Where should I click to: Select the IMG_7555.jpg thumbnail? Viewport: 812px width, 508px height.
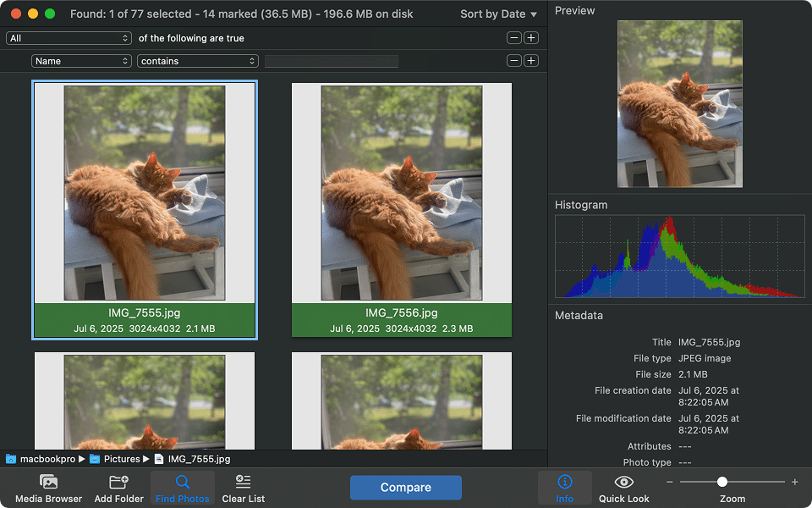[145, 193]
